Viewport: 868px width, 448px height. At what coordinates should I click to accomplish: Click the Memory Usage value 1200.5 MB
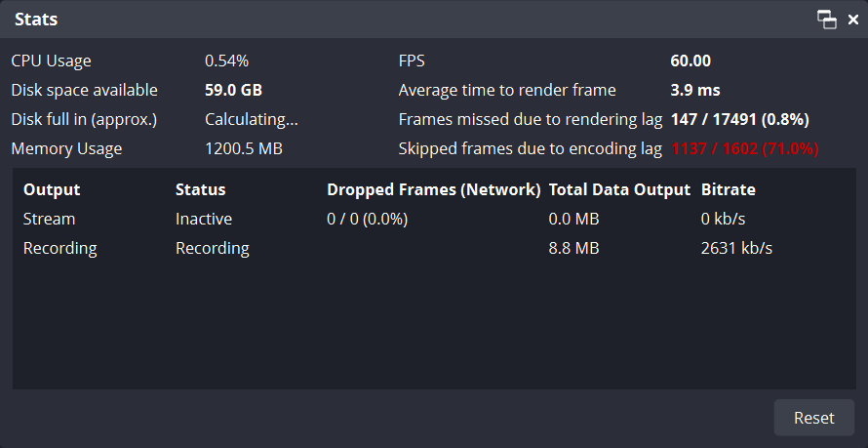(243, 149)
